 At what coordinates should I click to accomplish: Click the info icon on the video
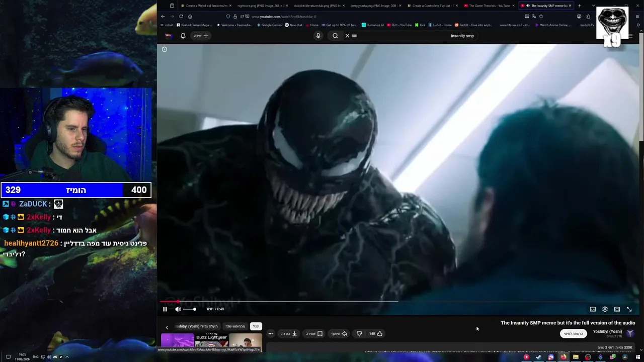(164, 49)
